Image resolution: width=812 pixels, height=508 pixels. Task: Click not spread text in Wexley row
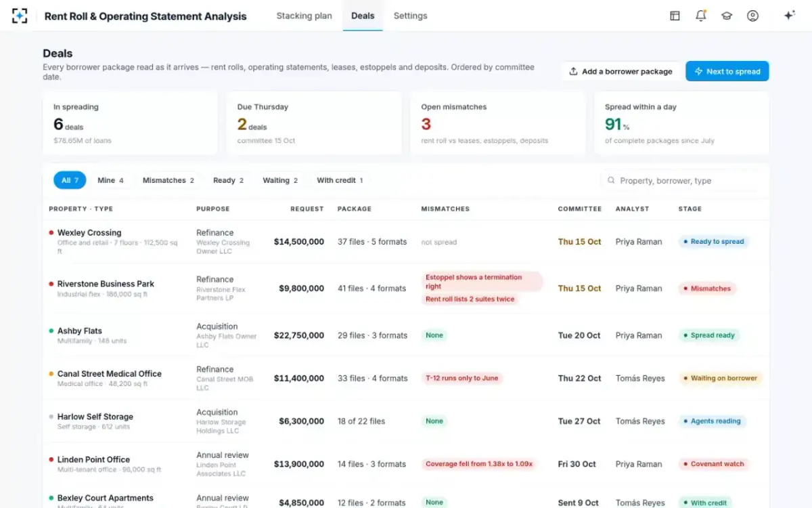coord(439,242)
